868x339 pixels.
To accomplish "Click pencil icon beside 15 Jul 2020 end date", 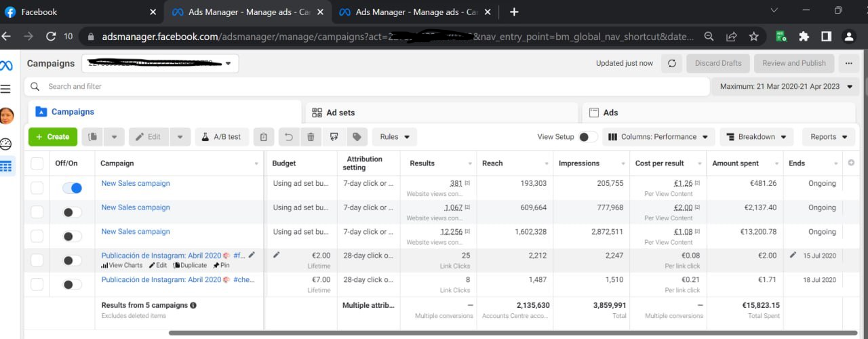I will point(793,255).
